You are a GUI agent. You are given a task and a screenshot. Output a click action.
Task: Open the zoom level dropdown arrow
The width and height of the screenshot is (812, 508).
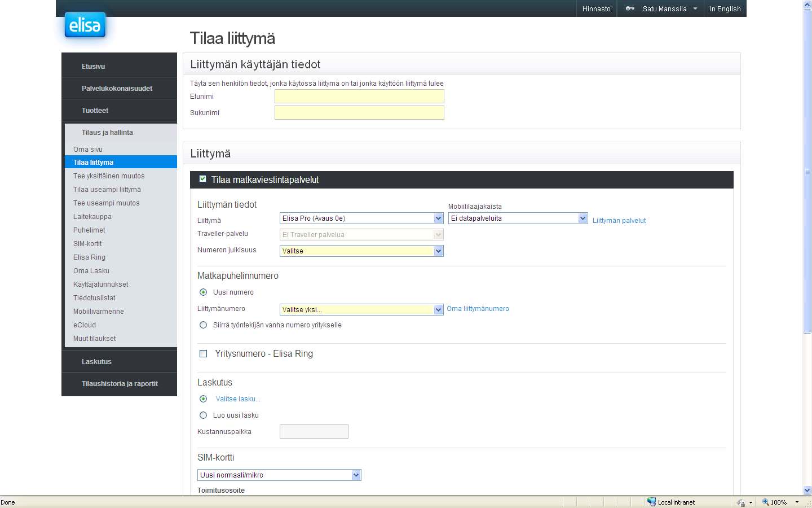pyautogui.click(x=797, y=502)
